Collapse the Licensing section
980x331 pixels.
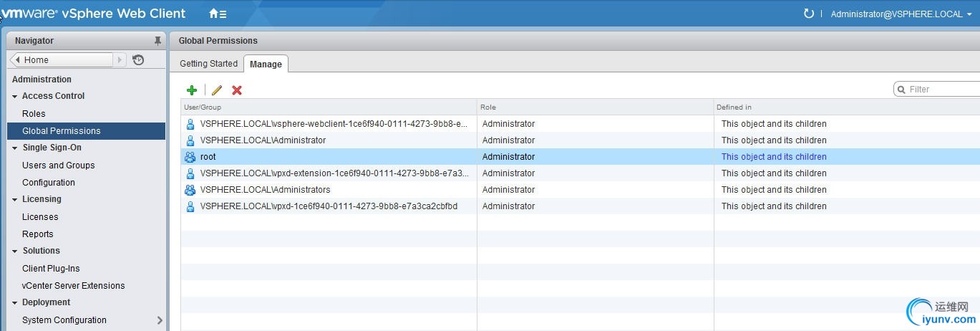15,199
